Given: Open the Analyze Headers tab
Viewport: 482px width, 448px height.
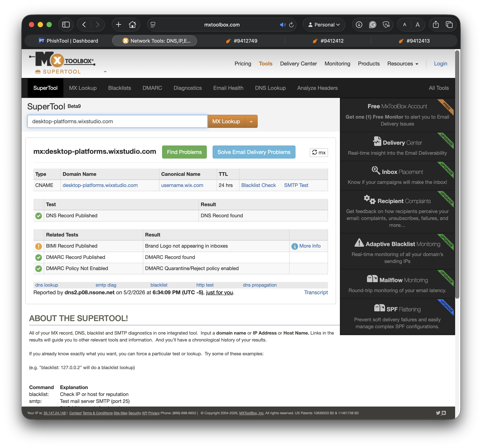Looking at the screenshot, I should tap(317, 88).
